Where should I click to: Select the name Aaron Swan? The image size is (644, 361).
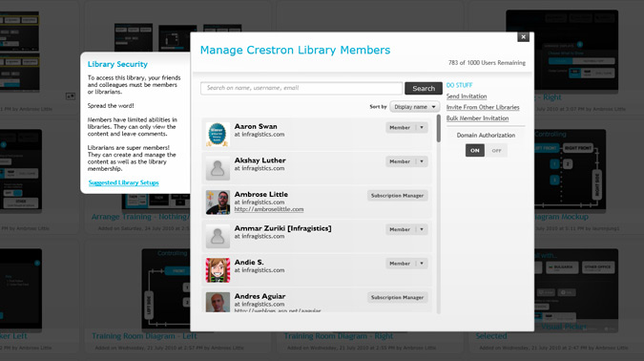pyautogui.click(x=256, y=126)
